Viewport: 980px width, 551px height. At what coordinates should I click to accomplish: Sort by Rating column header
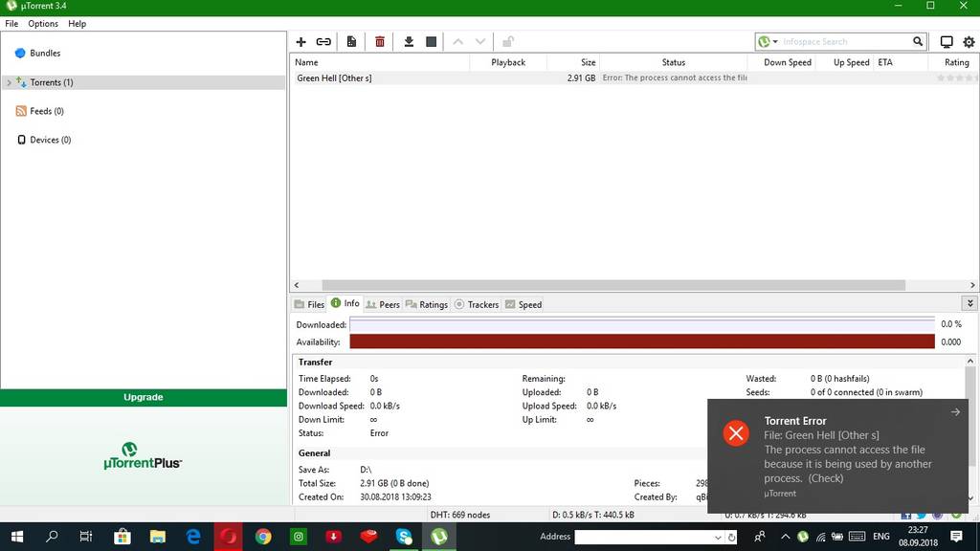(954, 62)
